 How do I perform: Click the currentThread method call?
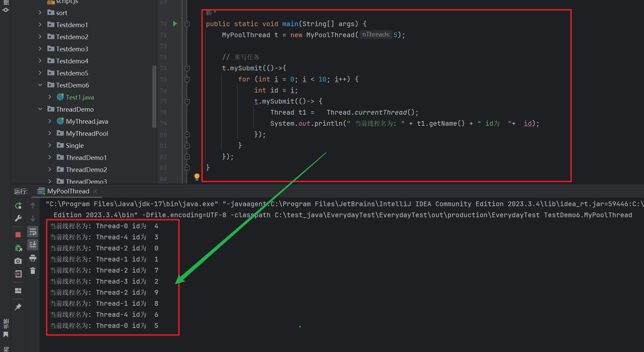380,112
